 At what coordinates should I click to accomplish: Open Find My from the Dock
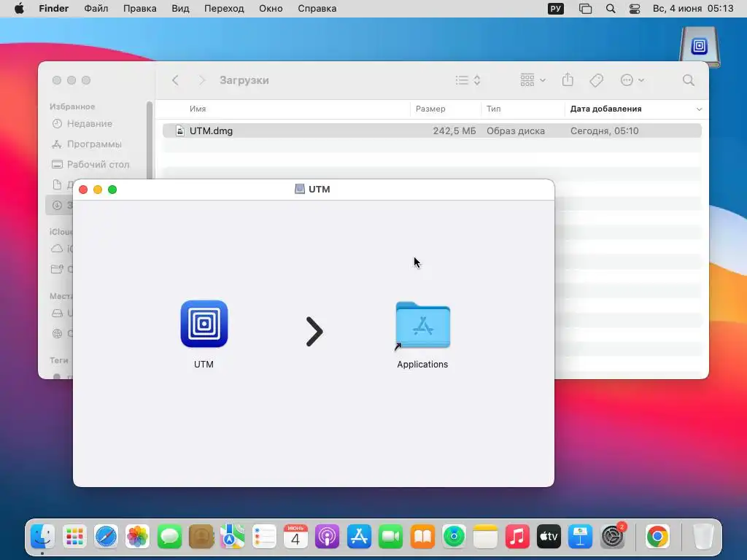(454, 537)
